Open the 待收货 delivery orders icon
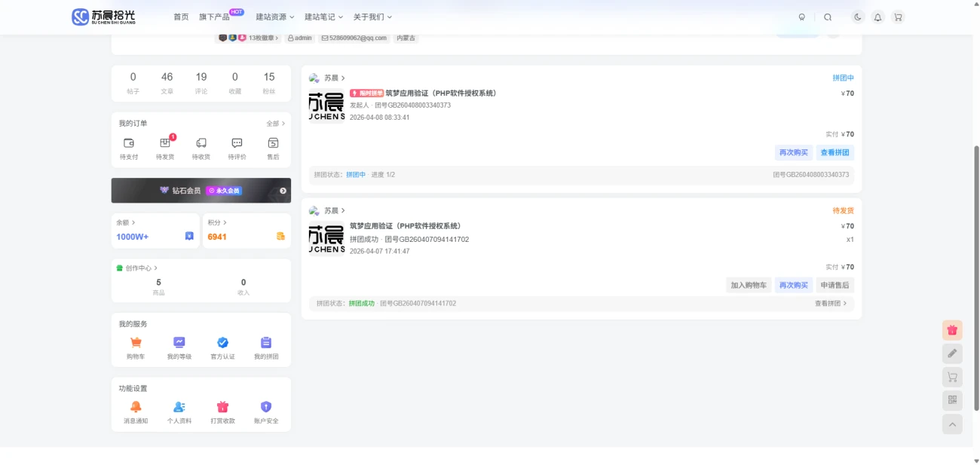 (x=200, y=143)
